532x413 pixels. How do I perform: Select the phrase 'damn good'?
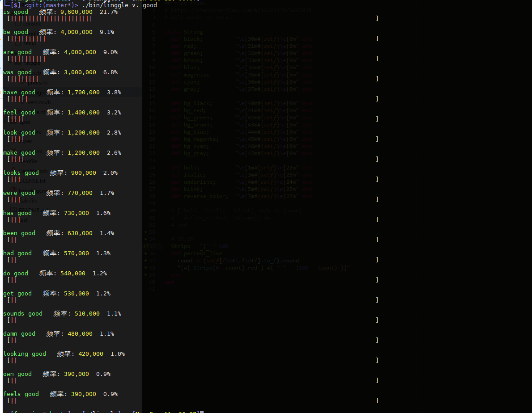pos(19,334)
